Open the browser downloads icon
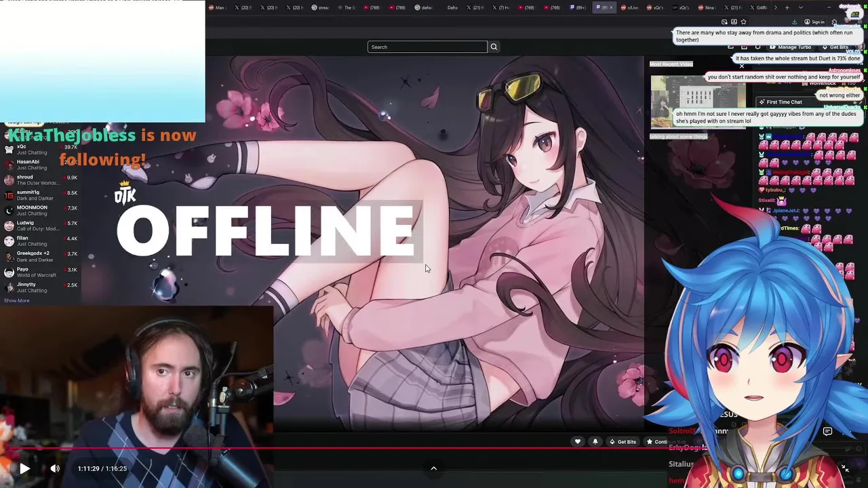Image resolution: width=868 pixels, height=488 pixels. (x=794, y=22)
